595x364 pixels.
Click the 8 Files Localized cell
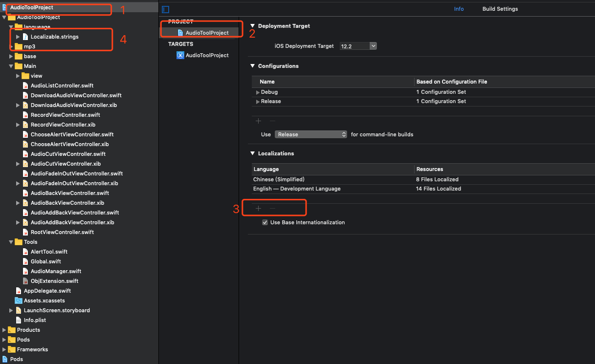click(x=437, y=179)
